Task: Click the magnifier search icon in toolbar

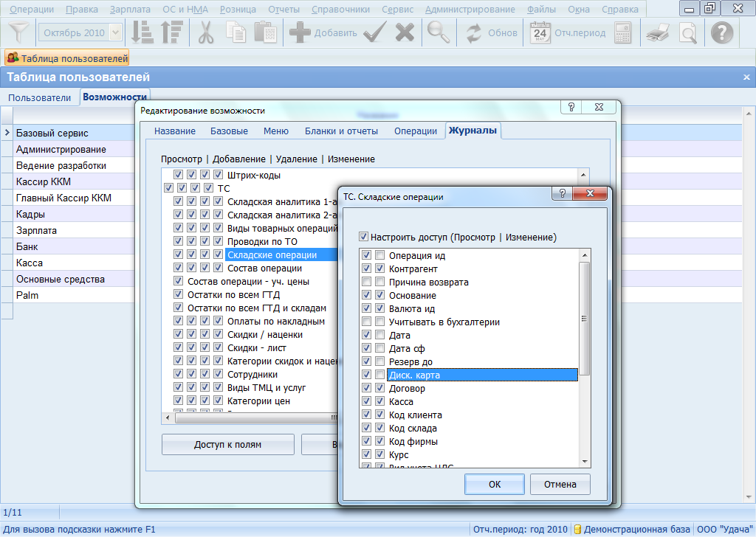Action: 439,32
